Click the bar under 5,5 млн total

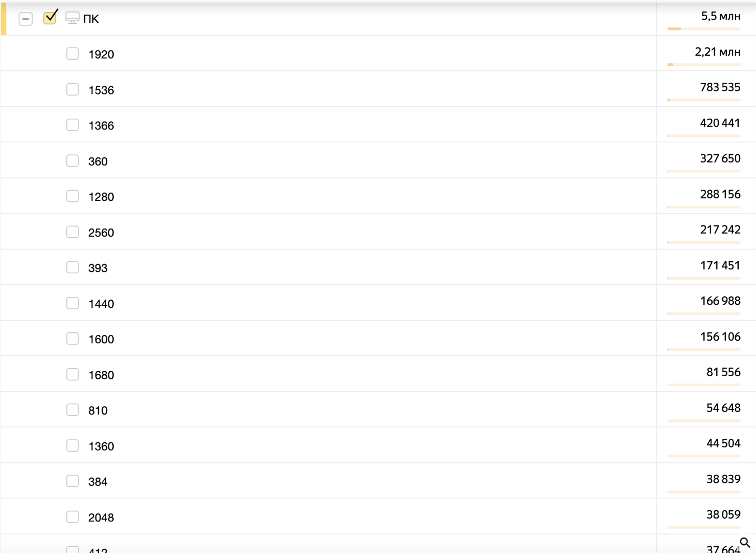coord(703,29)
